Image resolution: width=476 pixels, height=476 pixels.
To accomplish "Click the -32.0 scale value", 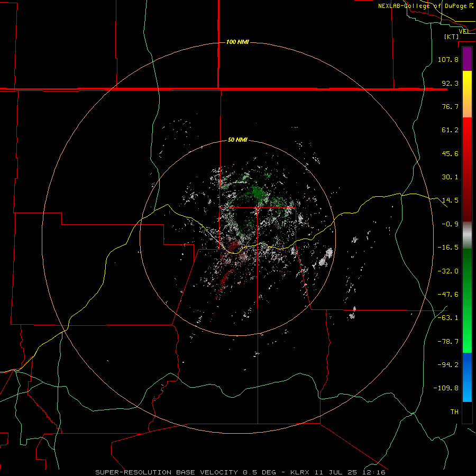I will pos(448,271).
